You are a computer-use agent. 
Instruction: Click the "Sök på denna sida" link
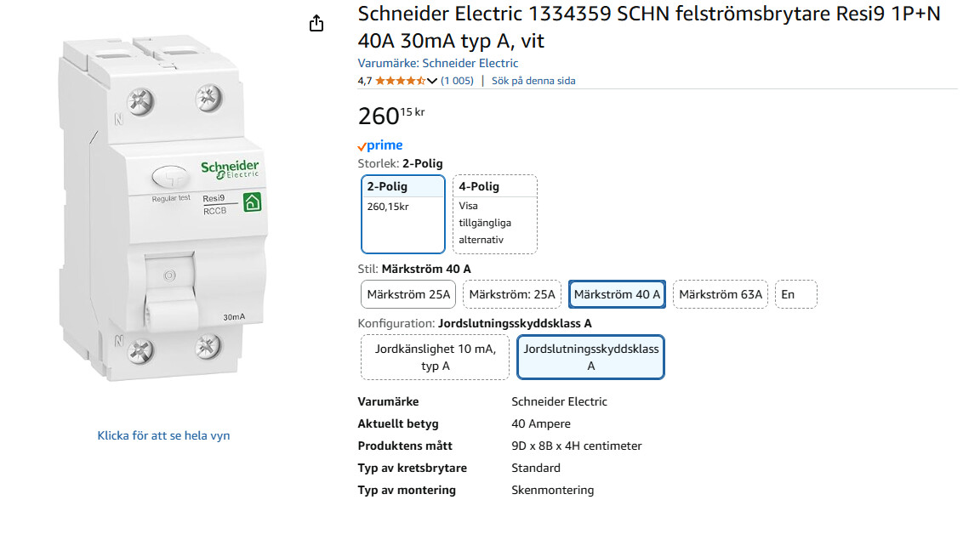coord(533,81)
